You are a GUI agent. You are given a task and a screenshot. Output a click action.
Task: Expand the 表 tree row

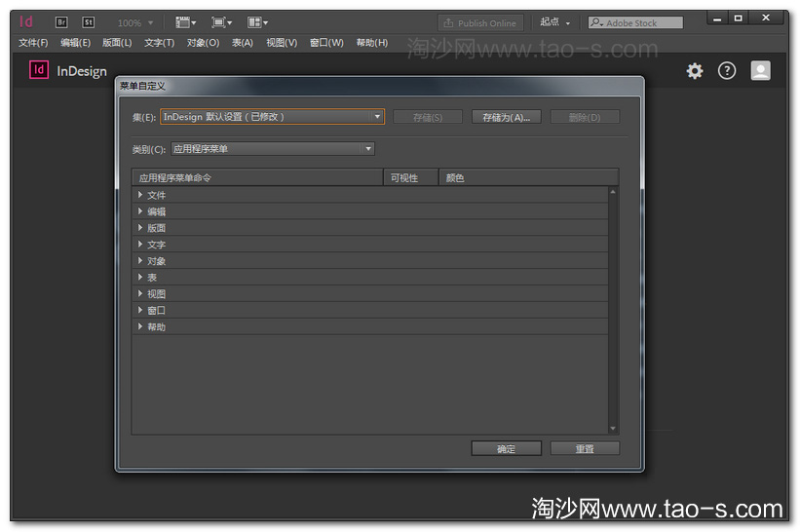click(x=139, y=277)
